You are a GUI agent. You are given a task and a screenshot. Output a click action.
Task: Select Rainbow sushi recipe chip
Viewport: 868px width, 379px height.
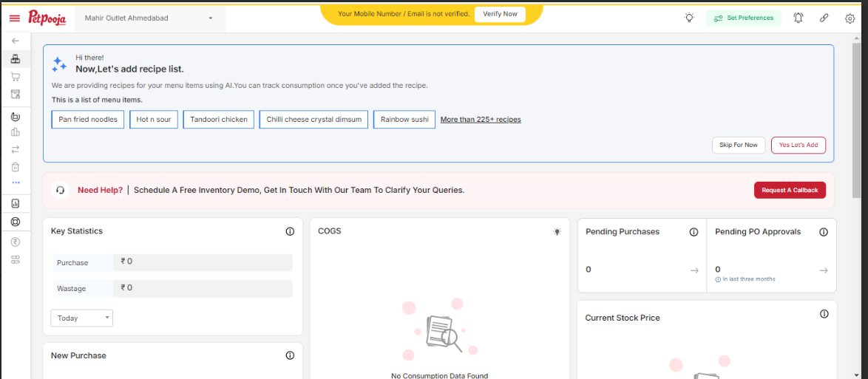click(x=404, y=120)
